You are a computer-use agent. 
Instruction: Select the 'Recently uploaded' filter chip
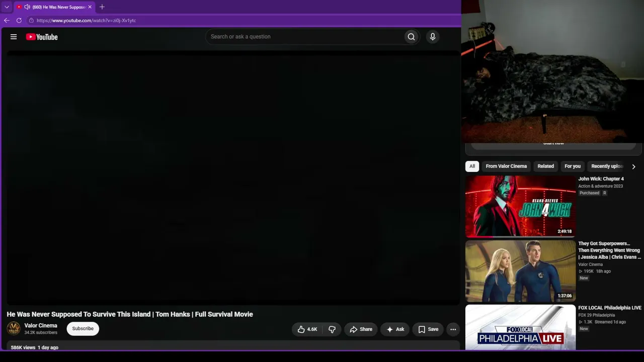click(607, 166)
